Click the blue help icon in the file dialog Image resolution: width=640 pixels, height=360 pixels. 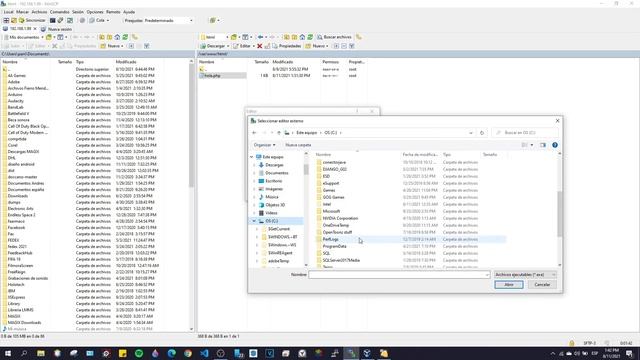(555, 145)
